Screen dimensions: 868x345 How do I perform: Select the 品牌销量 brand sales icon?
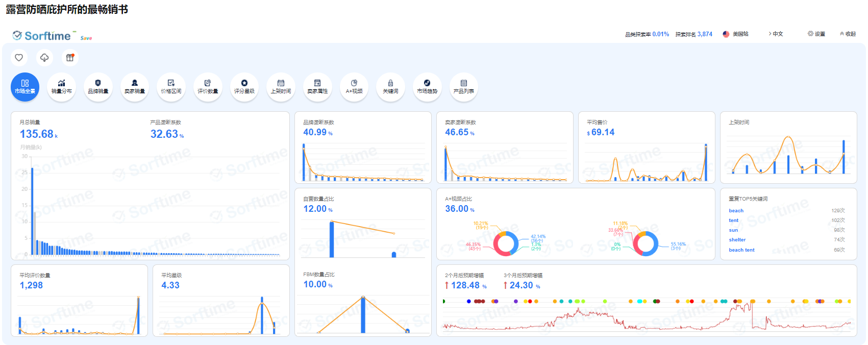(x=98, y=87)
